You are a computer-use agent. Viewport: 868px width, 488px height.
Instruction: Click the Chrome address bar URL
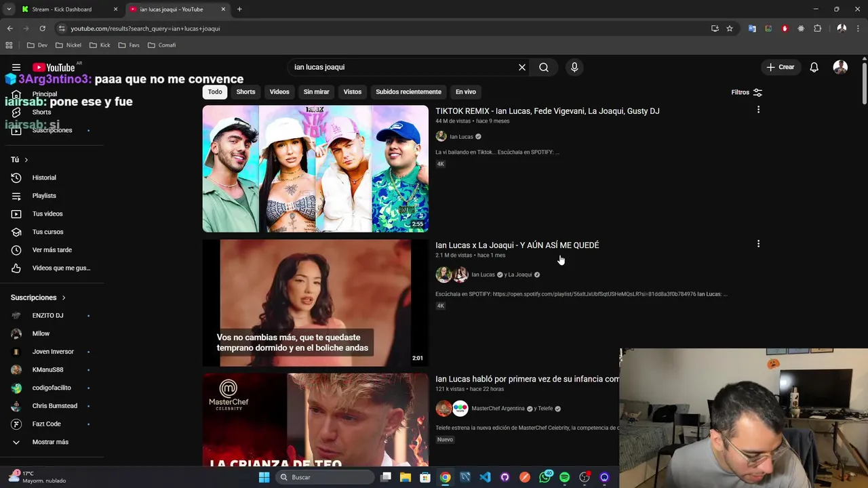(x=145, y=28)
